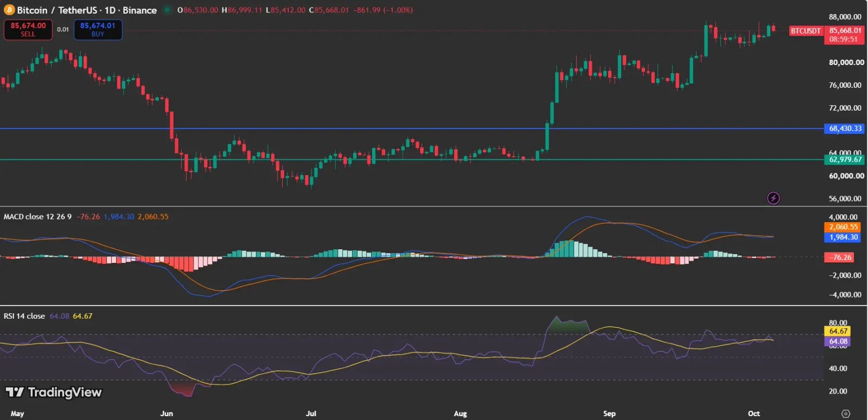Select the RSI 14 close legend
This screenshot has height=420, width=868.
pyautogui.click(x=24, y=316)
